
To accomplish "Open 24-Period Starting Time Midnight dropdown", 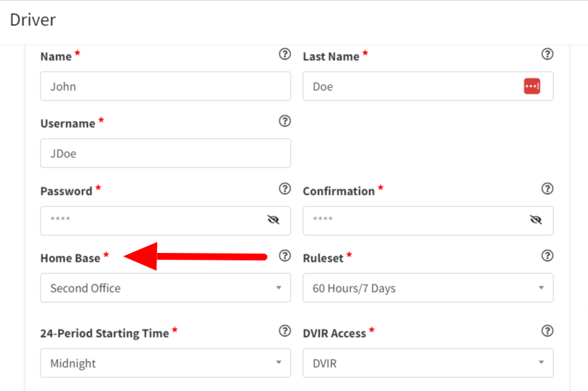I will tap(165, 363).
